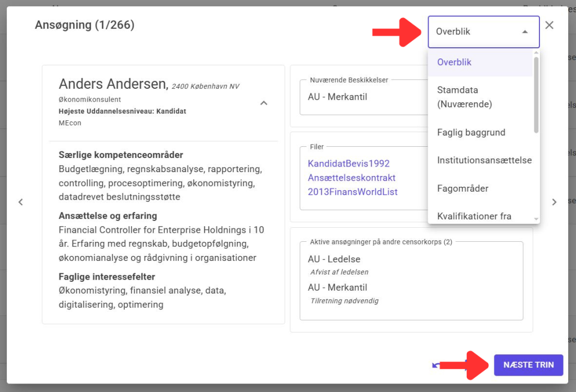Select Fagområder in the section list
Screen dimensions: 576x392
[462, 188]
